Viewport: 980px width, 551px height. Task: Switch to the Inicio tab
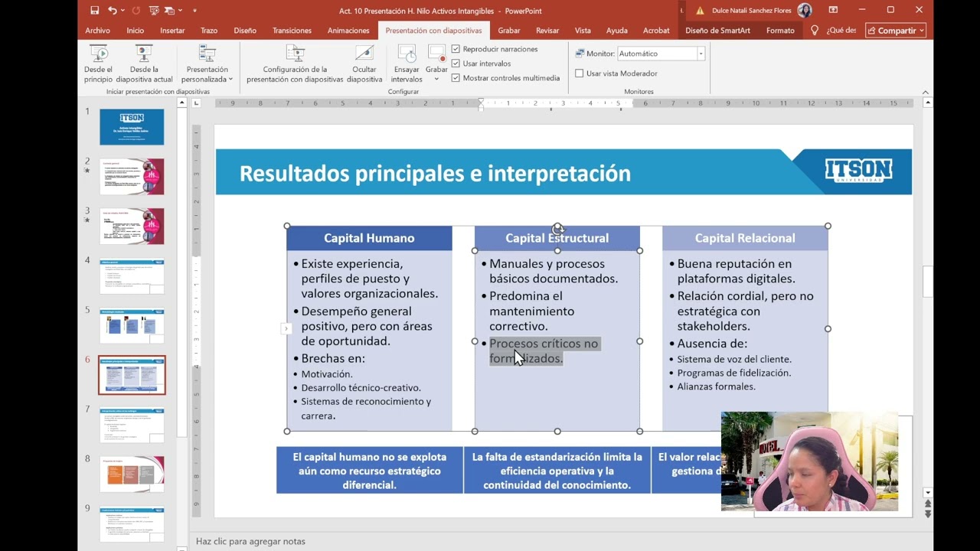click(135, 31)
